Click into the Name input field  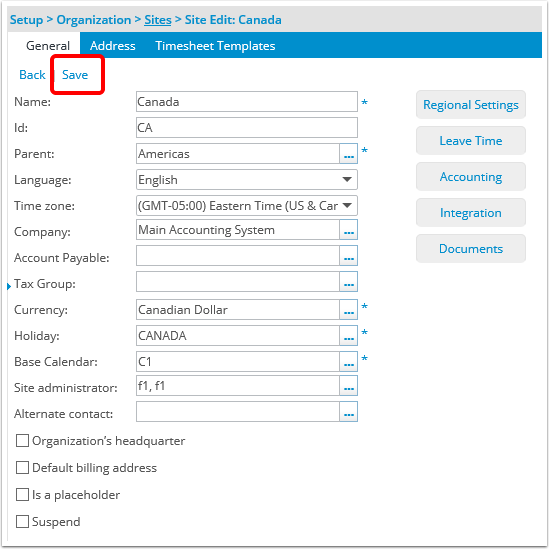246,102
